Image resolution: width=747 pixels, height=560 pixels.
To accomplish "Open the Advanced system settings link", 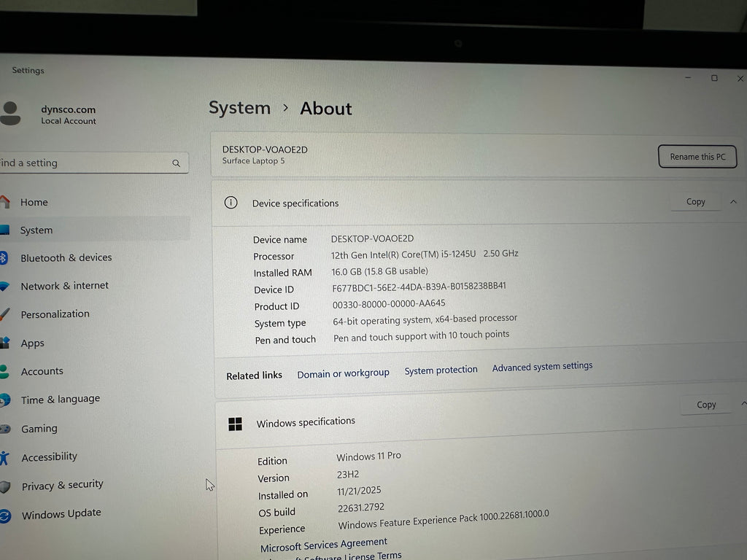I will (x=542, y=367).
